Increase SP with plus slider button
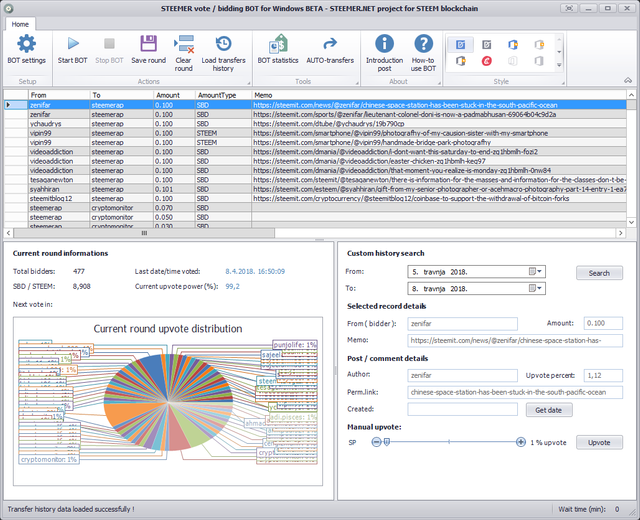640x520 pixels. 521,442
